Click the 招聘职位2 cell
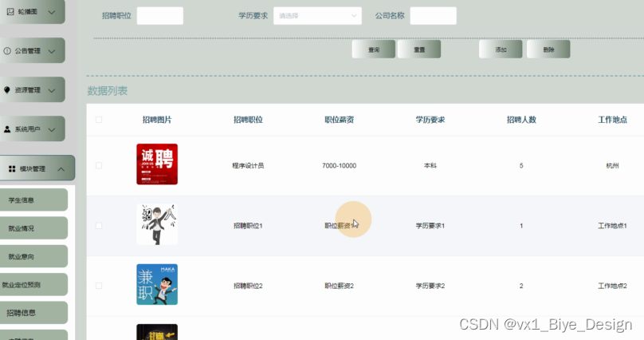This screenshot has height=340, width=644. [248, 286]
